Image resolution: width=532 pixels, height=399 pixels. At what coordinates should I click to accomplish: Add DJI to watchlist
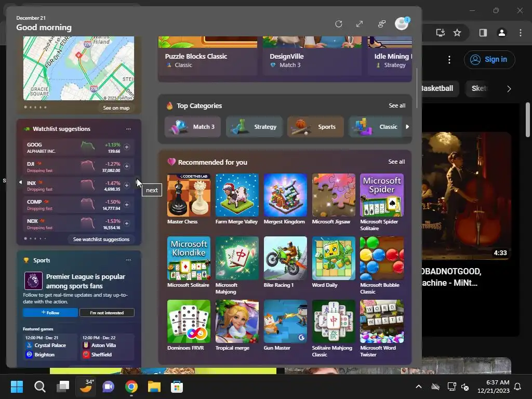point(127,166)
